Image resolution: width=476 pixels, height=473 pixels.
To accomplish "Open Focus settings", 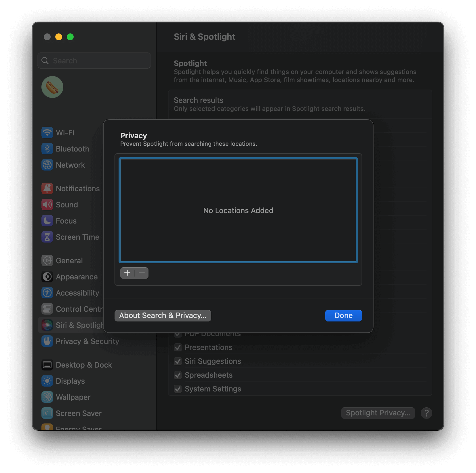I will (66, 221).
